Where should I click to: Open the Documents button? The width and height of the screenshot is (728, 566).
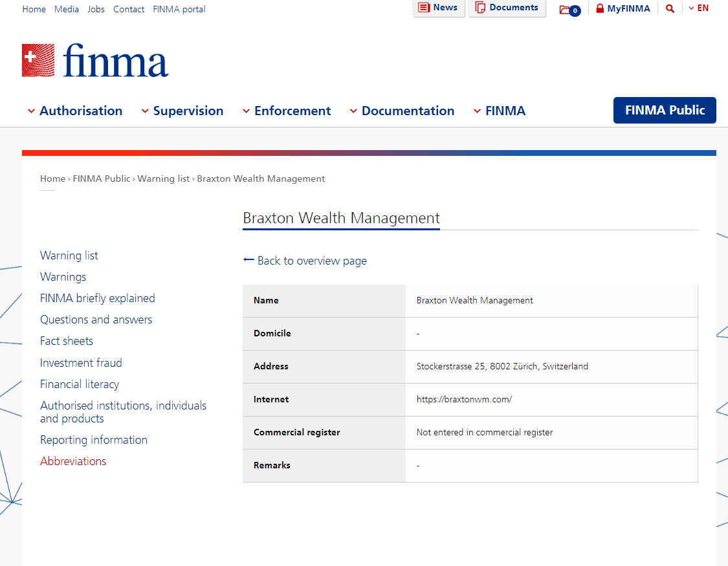507,8
